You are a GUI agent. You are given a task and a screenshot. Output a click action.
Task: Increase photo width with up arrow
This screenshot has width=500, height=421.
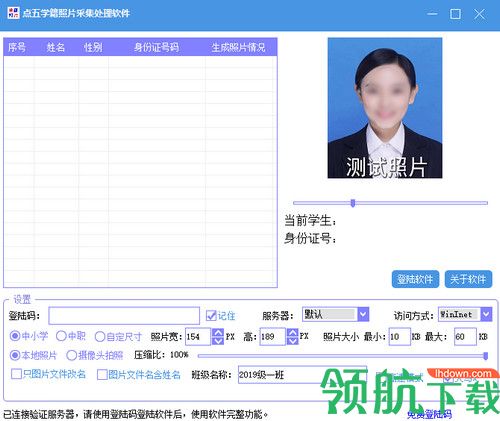point(218,332)
